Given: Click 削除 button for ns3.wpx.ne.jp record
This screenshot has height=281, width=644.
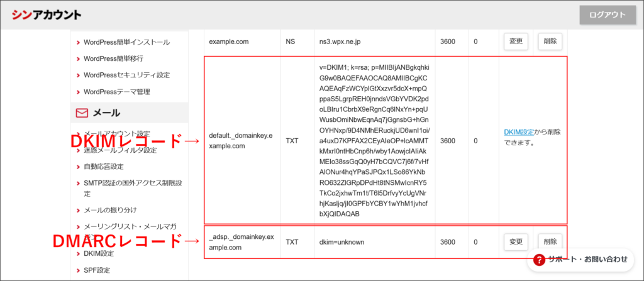Looking at the screenshot, I should pos(550,41).
